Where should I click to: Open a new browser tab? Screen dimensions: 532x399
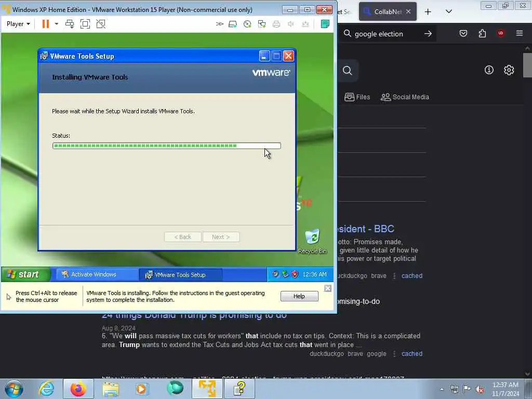(428, 12)
